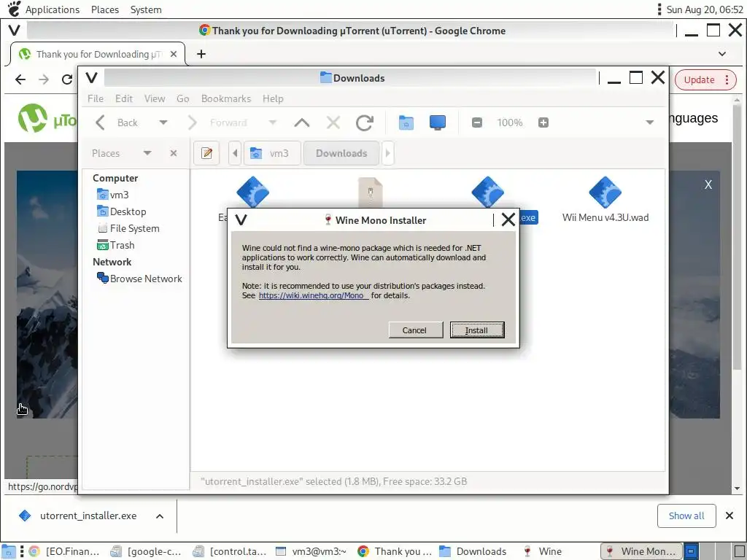The height and width of the screenshot is (560, 747).
Task: Click the Chrome page vertical scrollbar
Action: click(737, 238)
